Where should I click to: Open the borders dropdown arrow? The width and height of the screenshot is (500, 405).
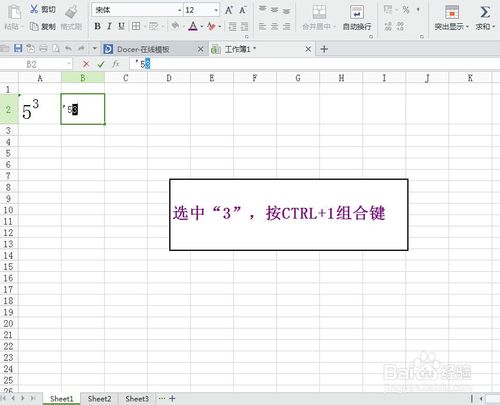(144, 26)
